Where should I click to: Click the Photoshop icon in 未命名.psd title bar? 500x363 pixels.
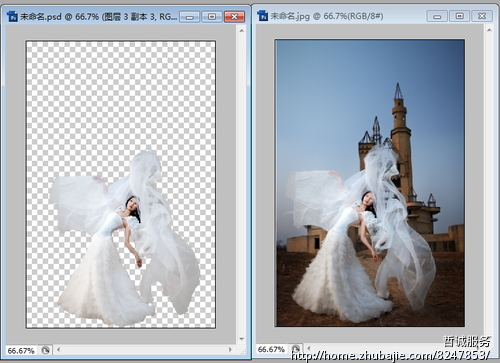pyautogui.click(x=12, y=16)
